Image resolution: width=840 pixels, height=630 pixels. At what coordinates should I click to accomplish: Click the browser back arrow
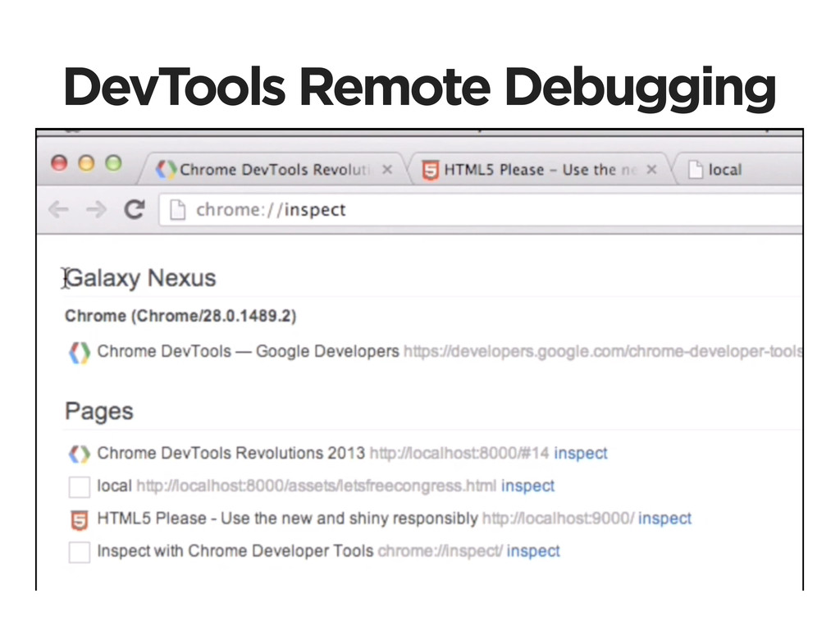pos(58,210)
